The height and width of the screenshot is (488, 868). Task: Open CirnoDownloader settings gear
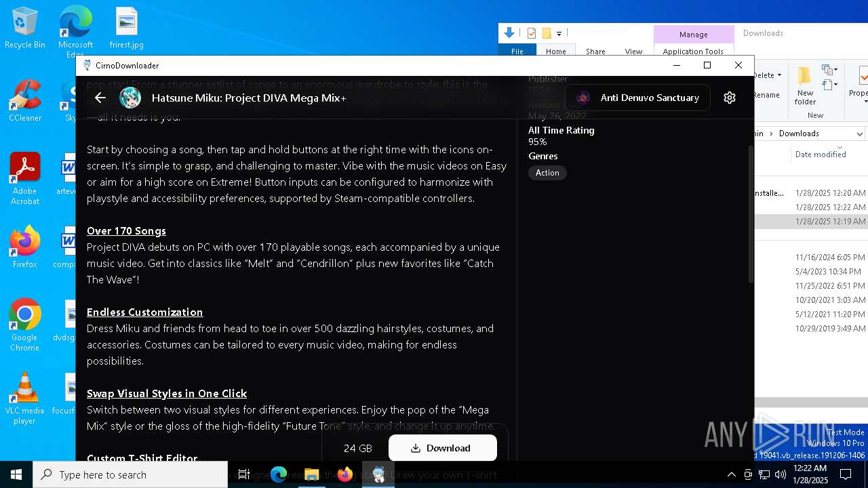point(730,98)
